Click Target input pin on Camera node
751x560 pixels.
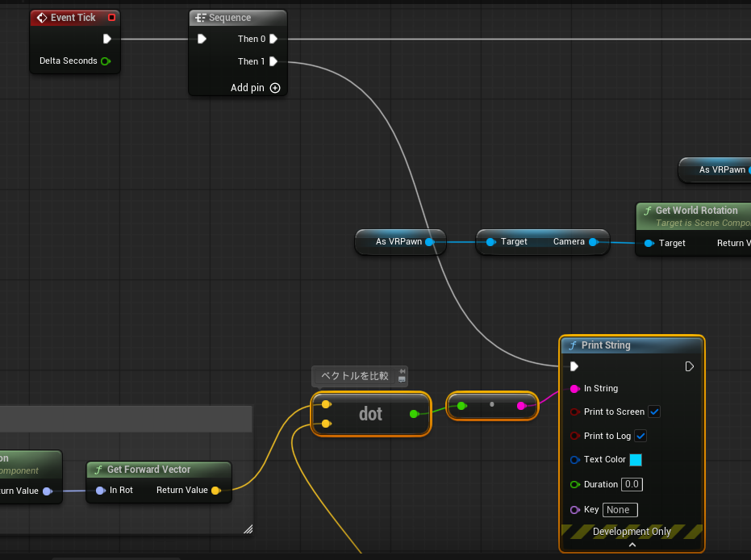coord(490,242)
